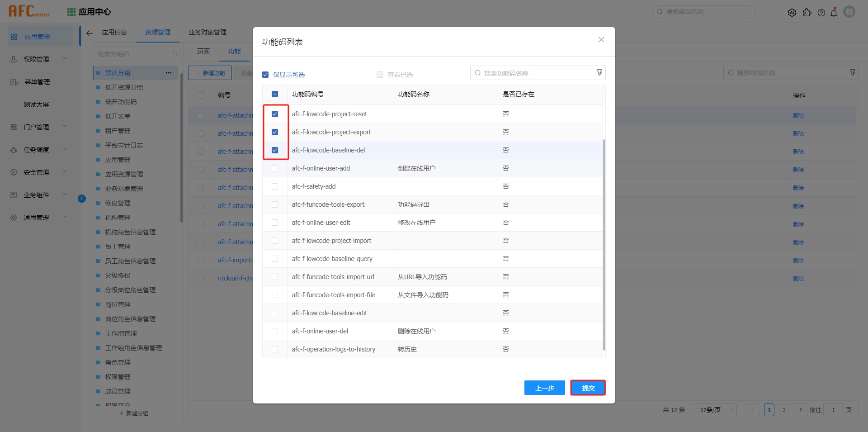
Task: Switch to the 页面 tab
Action: pos(203,52)
